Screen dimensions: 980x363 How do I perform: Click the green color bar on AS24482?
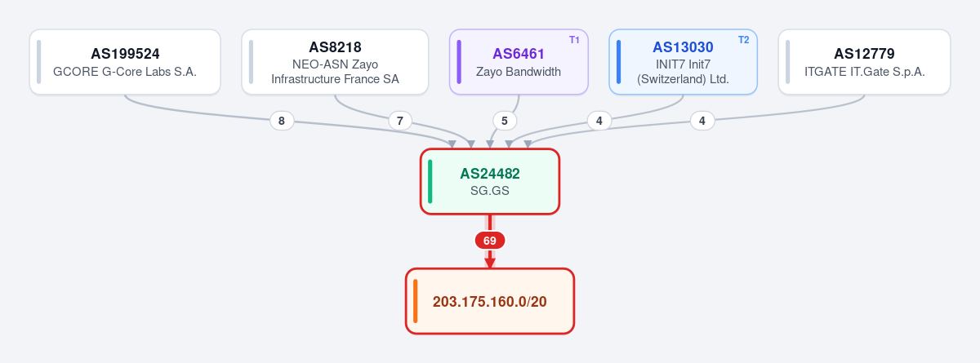(x=430, y=181)
